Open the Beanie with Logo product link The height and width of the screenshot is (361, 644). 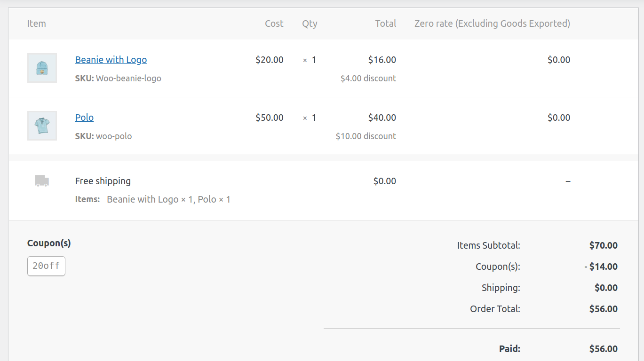tap(111, 60)
